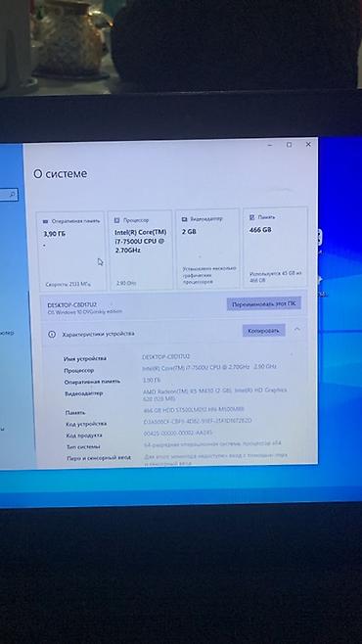
Task: Click the Копировать button
Action: click(263, 331)
